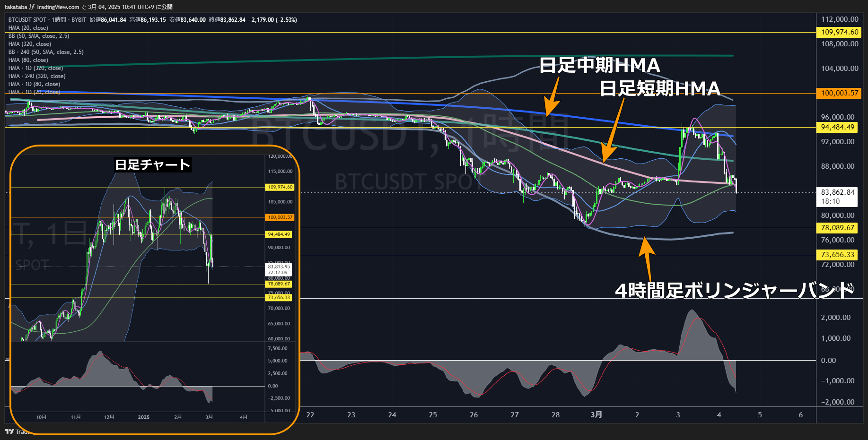Screen dimensions: 868x440
Task: Click the BTCUSDT SPOT symbol title in legend
Action: [27, 20]
